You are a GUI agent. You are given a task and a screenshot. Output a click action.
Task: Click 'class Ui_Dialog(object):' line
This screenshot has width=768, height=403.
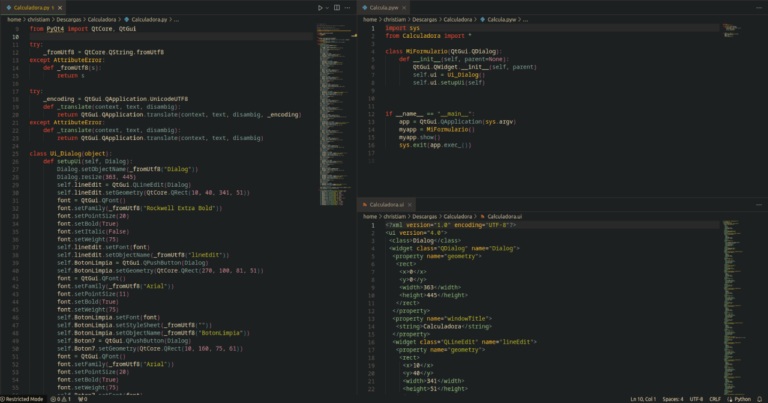71,154
